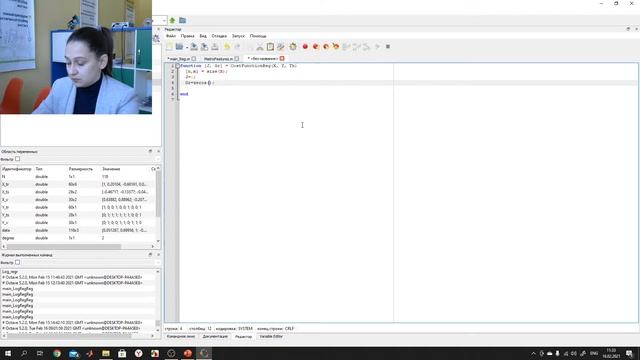
Task: Click the debug Step icon
Action: (346, 47)
